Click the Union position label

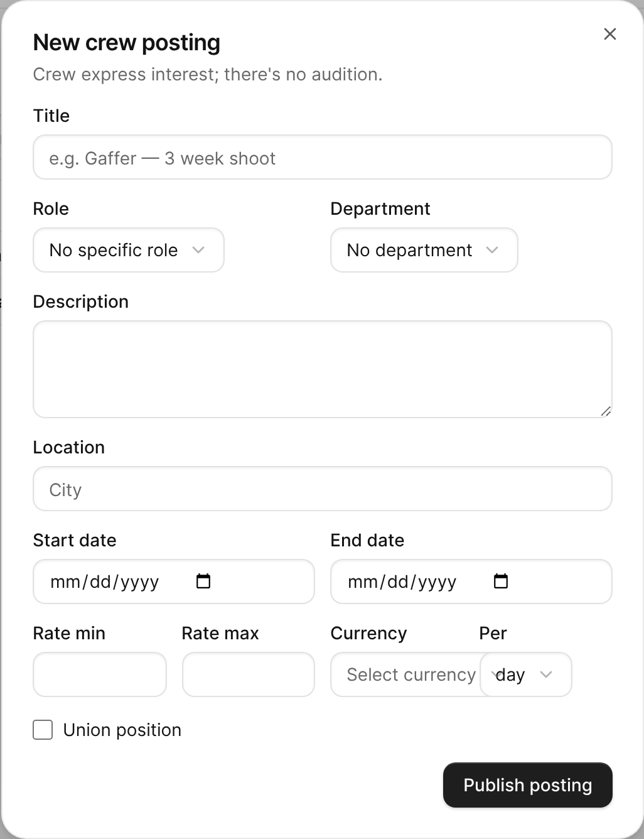click(122, 730)
